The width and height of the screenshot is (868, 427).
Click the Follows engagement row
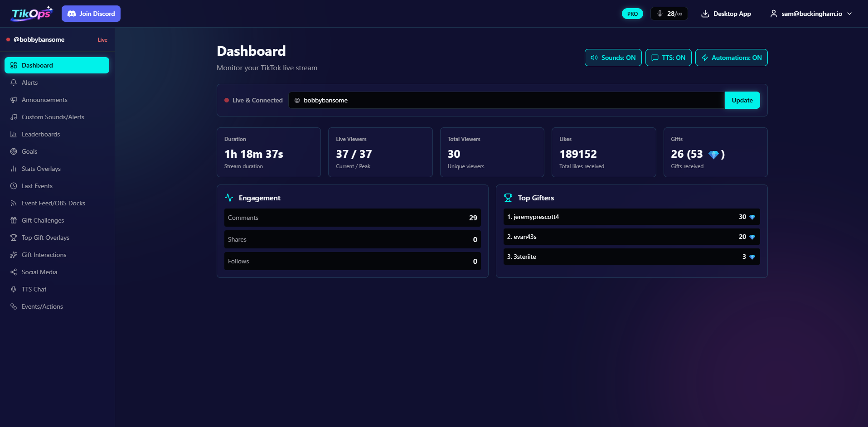pyautogui.click(x=353, y=261)
